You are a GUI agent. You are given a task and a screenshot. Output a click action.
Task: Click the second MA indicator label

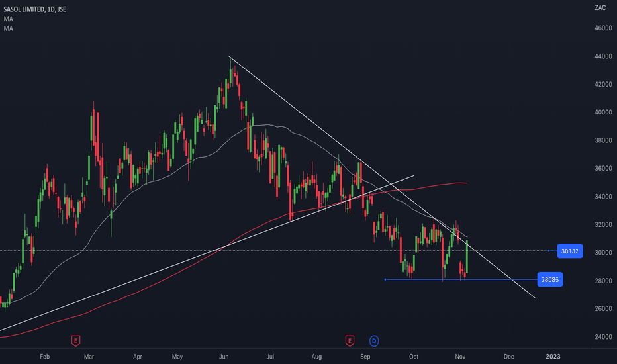pos(8,28)
